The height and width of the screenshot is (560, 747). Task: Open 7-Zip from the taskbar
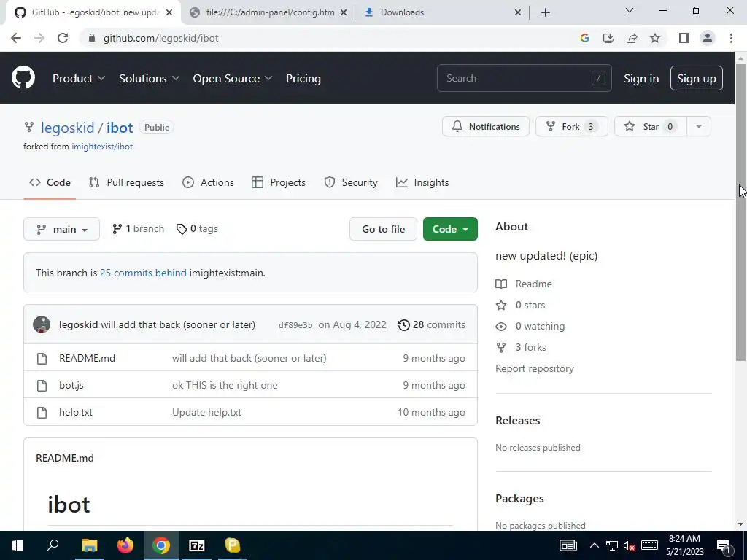point(197,545)
